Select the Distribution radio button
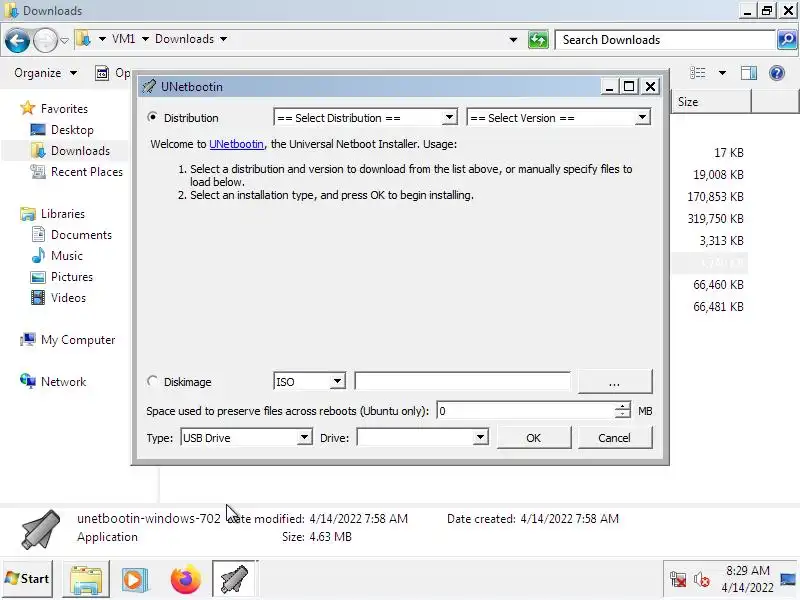This screenshot has height=600, width=800. click(x=152, y=117)
